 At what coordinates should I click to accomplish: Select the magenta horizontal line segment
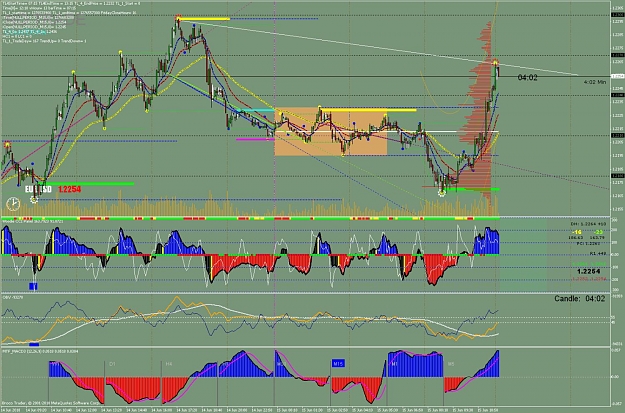pos(255,139)
